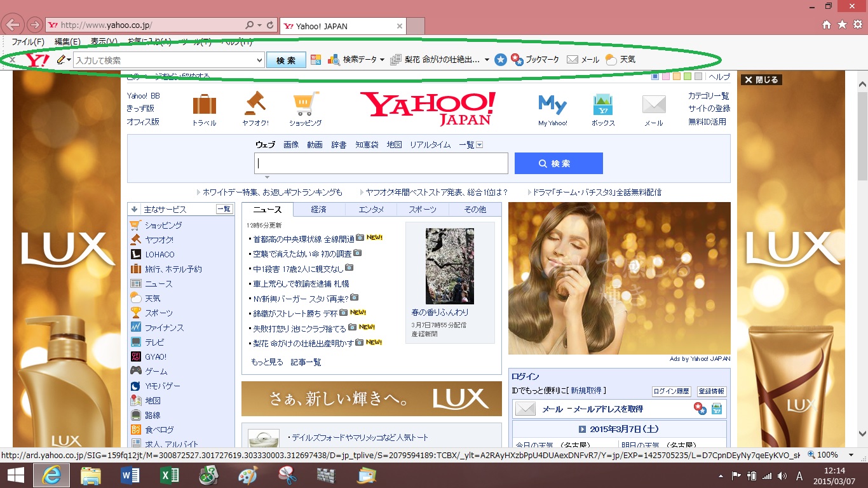Click the GYAO! icon in services list
The width and height of the screenshot is (868, 488).
tap(135, 356)
